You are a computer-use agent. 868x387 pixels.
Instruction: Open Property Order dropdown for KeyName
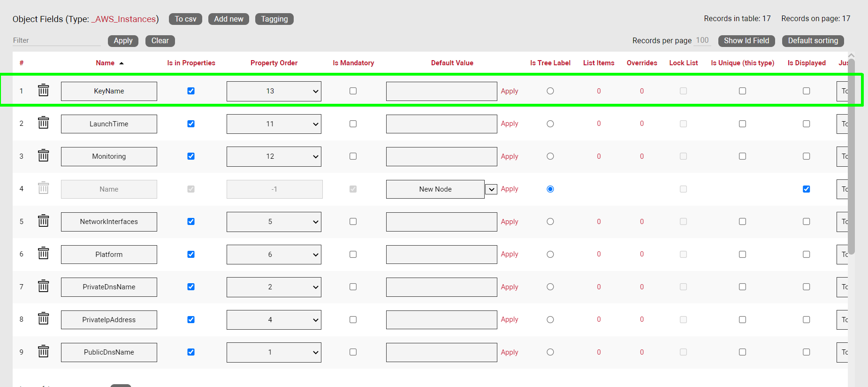274,91
